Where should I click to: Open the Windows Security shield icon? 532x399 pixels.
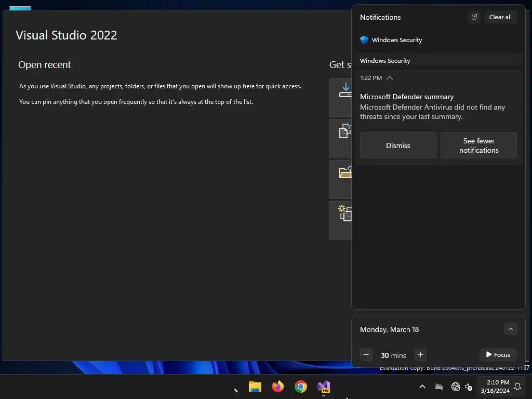(364, 40)
